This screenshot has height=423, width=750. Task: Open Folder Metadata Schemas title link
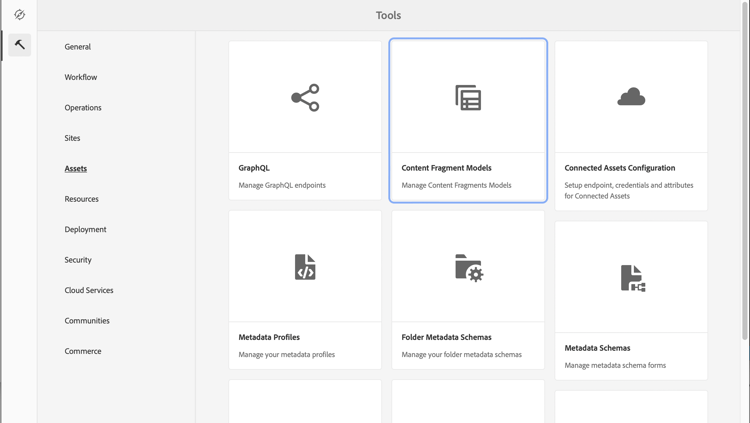tap(446, 337)
